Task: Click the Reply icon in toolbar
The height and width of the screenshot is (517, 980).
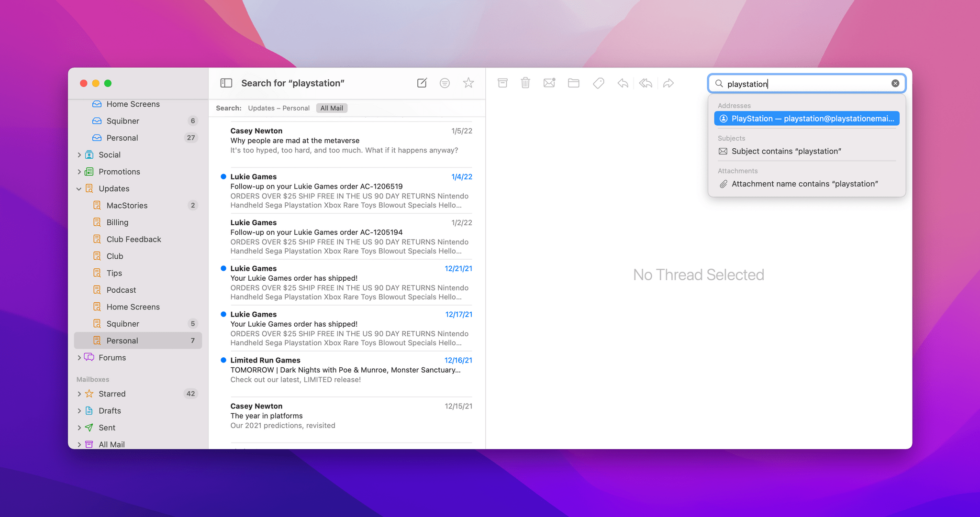Action: (x=622, y=83)
